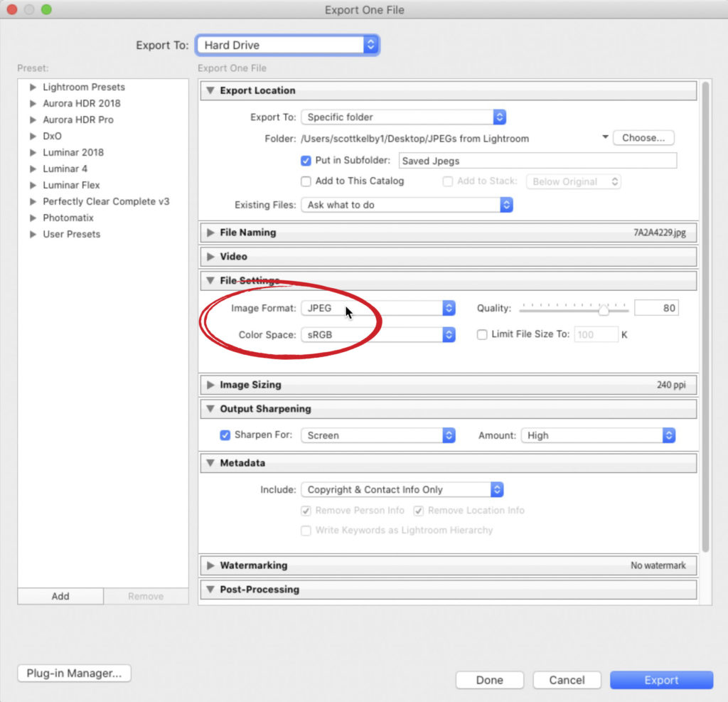Collapse the Export Location section triangle
This screenshot has width=728, height=702.
click(210, 91)
